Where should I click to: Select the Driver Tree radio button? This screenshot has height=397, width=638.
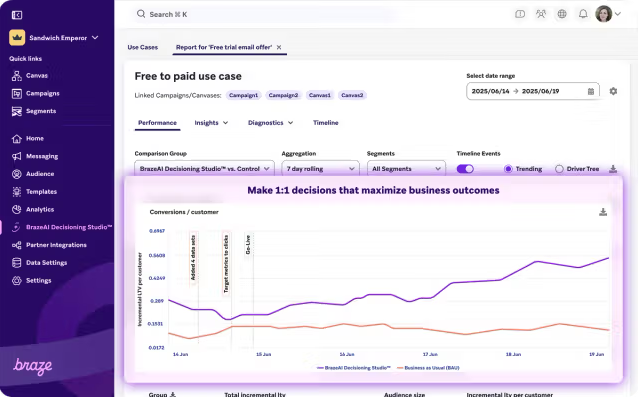(x=559, y=169)
